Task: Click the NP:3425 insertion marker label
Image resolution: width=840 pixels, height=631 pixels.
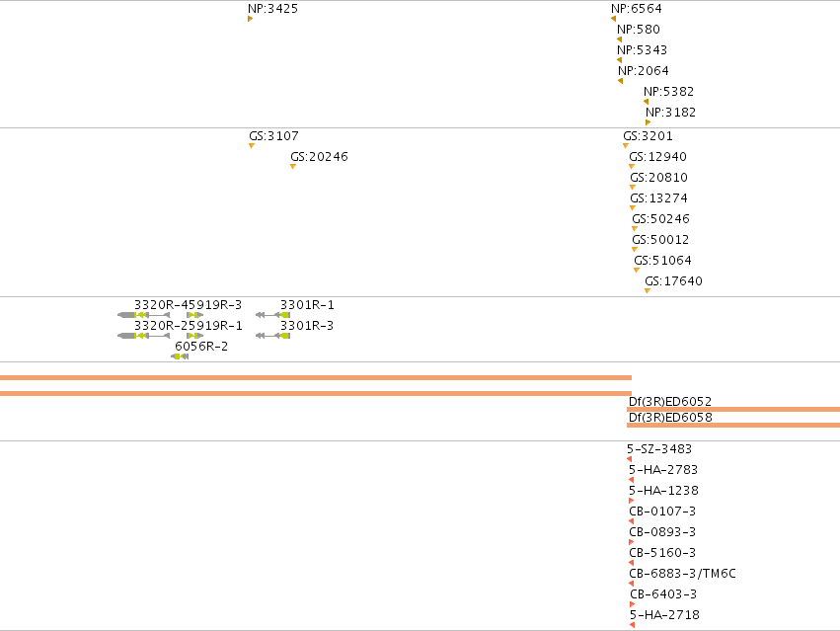Action: (x=272, y=9)
